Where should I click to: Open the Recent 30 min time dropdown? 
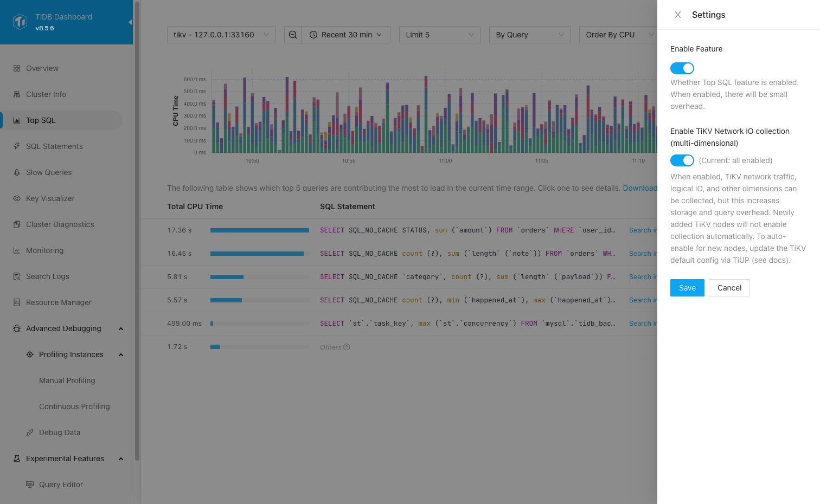point(345,34)
